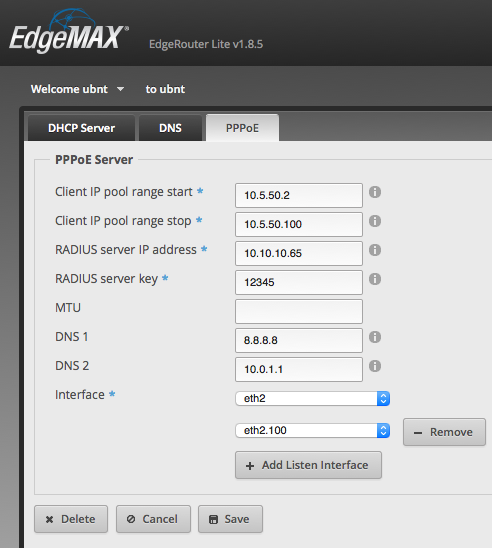
Task: Click Add Listen Interface button
Action: coord(308,465)
